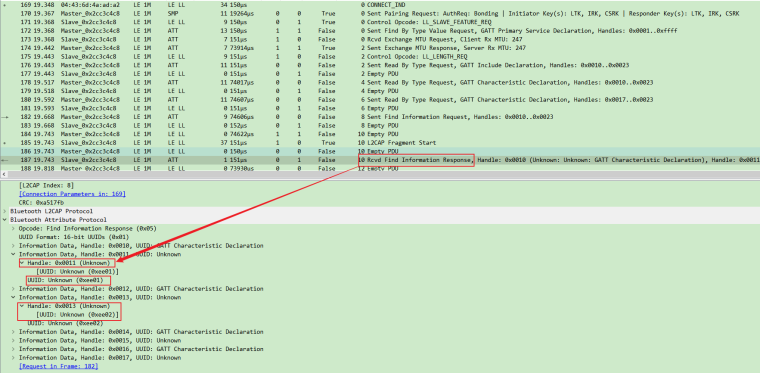Expand the Bluetooth L2CAP Protocol section
Screen dimensions: 760x373
4,211
